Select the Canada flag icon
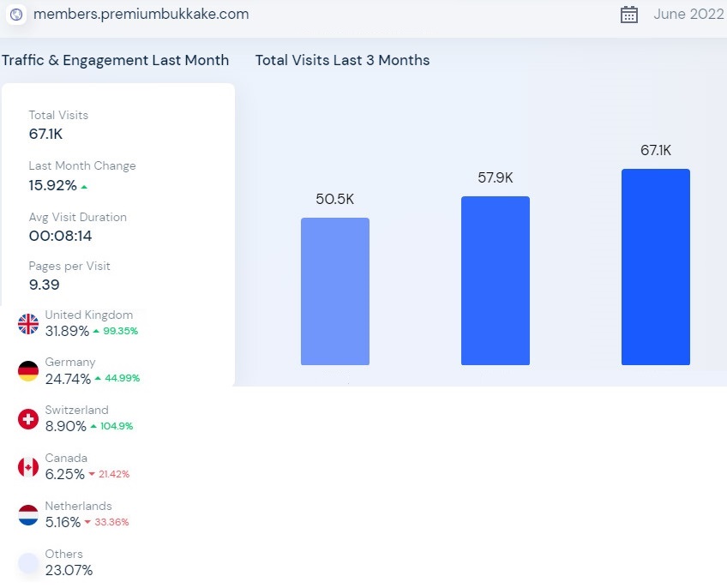 tap(27, 467)
